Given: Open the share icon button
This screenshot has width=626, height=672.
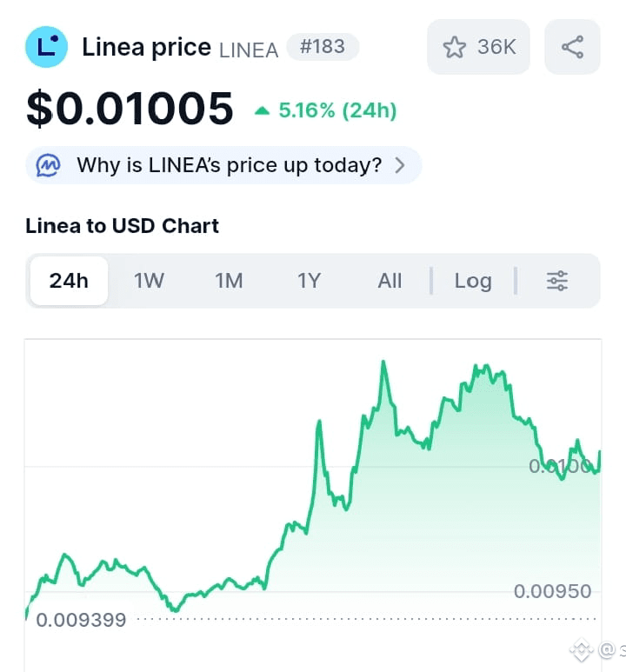Looking at the screenshot, I should click(572, 47).
